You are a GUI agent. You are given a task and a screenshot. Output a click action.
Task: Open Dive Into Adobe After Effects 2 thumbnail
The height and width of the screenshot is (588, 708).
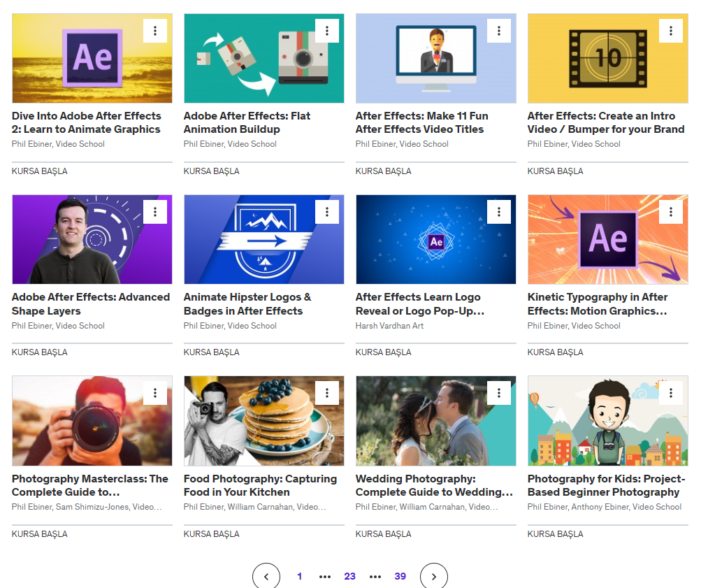coord(92,58)
